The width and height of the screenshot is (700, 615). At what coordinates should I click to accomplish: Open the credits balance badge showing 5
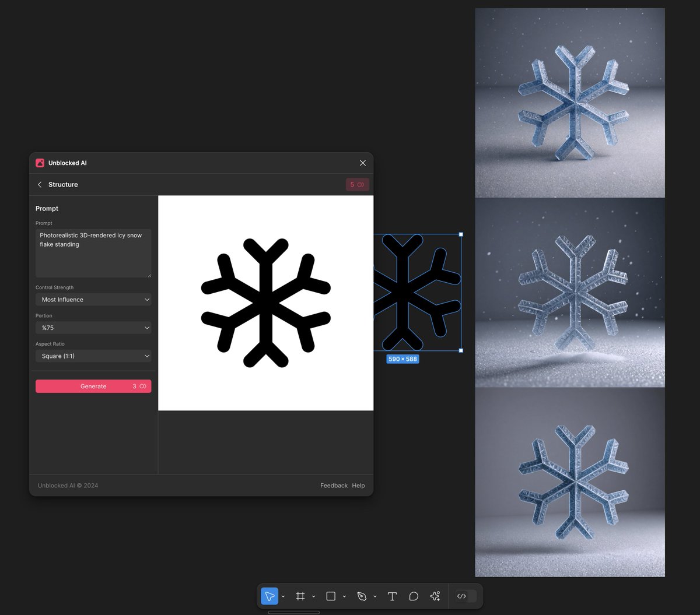click(x=357, y=185)
